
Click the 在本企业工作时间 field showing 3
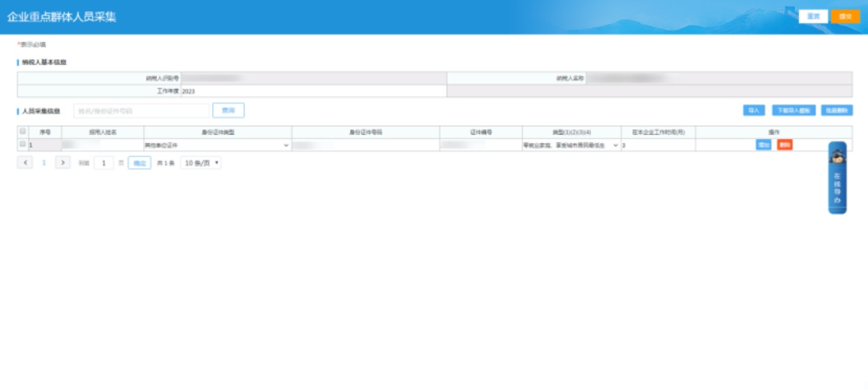658,145
